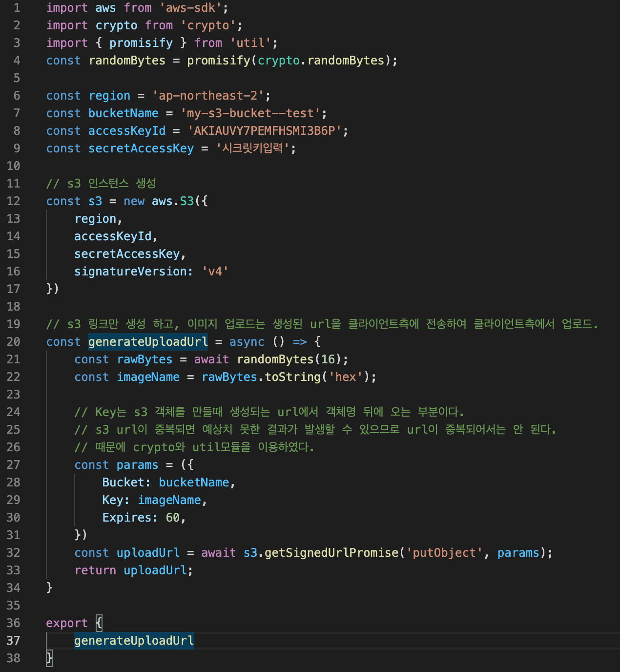Click 'promisify' inside the import braces
The height and width of the screenshot is (672, 620).
(x=141, y=43)
